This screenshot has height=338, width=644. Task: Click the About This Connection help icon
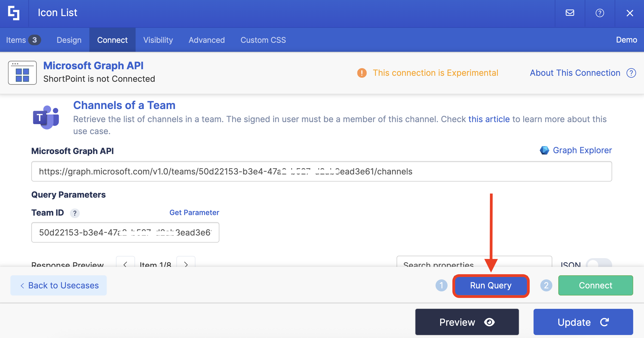tap(631, 73)
